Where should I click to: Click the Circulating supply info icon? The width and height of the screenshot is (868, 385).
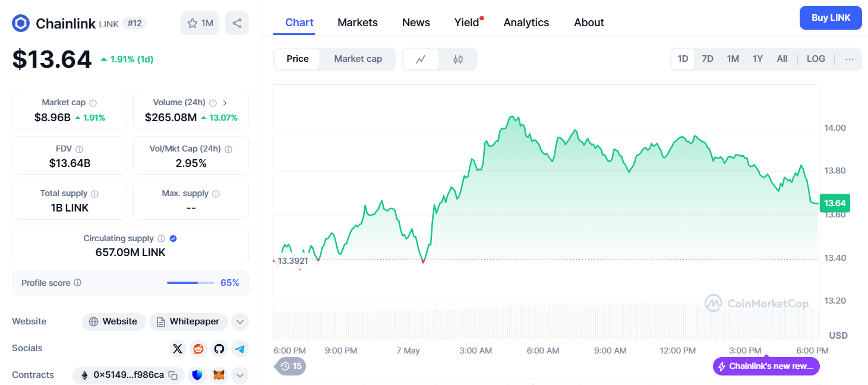click(160, 238)
